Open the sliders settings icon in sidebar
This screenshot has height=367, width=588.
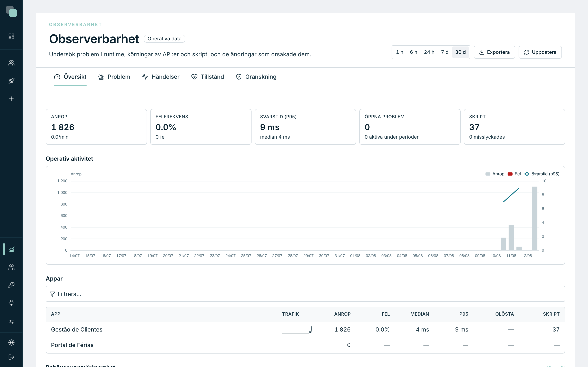tap(11, 321)
